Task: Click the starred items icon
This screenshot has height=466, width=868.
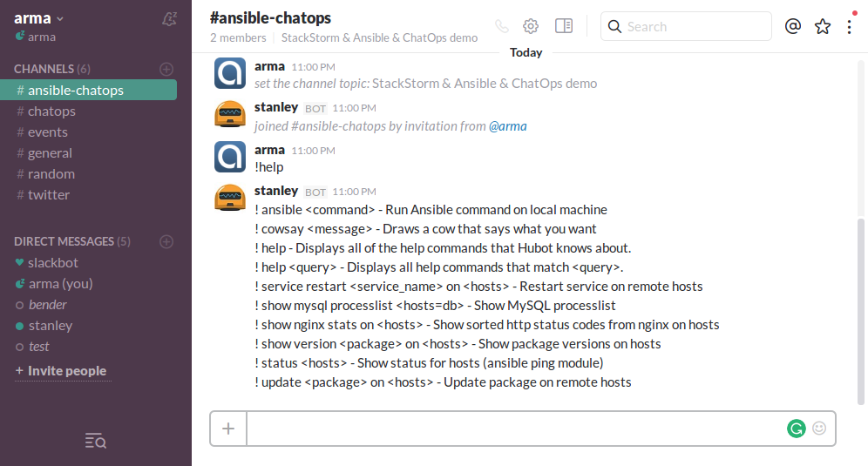Action: tap(823, 26)
